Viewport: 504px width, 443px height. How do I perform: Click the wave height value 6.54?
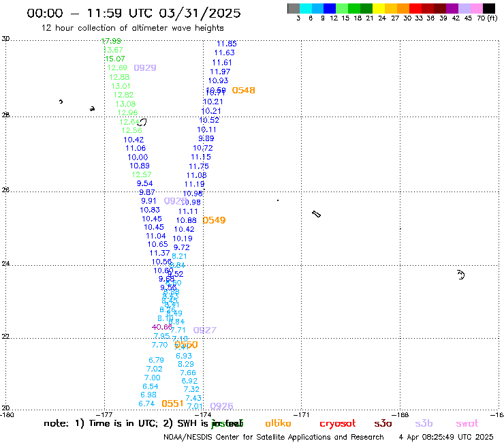tap(151, 386)
